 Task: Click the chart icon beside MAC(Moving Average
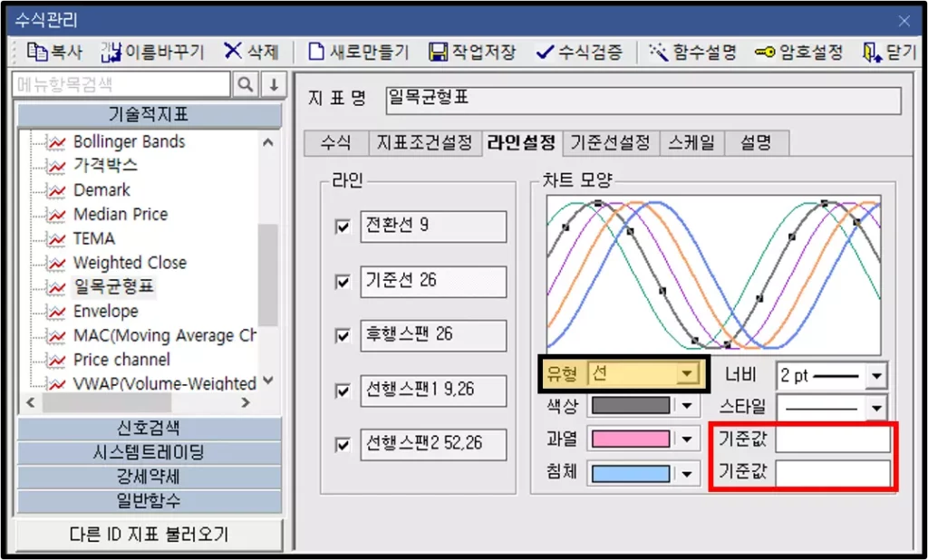[x=56, y=336]
